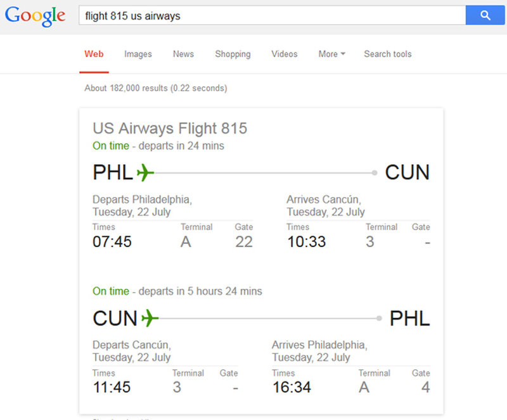Click the blue search magnifier button
This screenshot has width=507, height=420.
(485, 15)
